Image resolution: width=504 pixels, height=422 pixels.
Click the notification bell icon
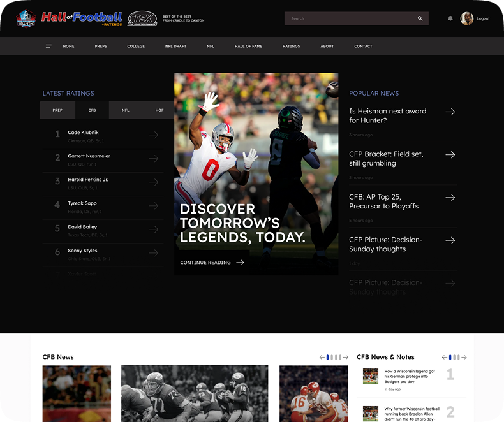coord(450,18)
